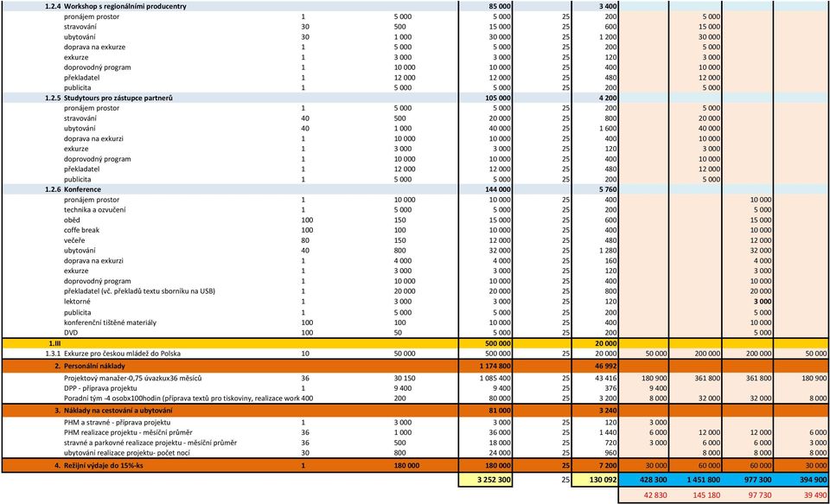Select the 1 440 cell
Screen dimensions: 830x504
click(606, 432)
